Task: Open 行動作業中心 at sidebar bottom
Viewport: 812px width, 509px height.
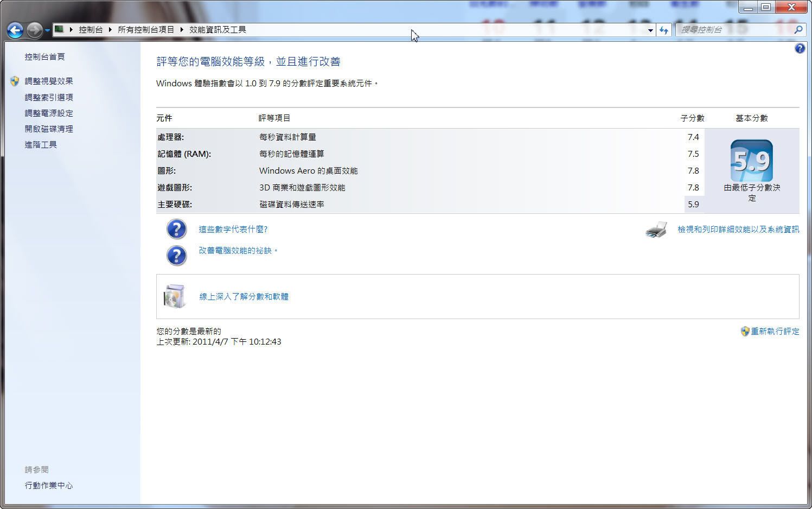Action: coord(49,486)
